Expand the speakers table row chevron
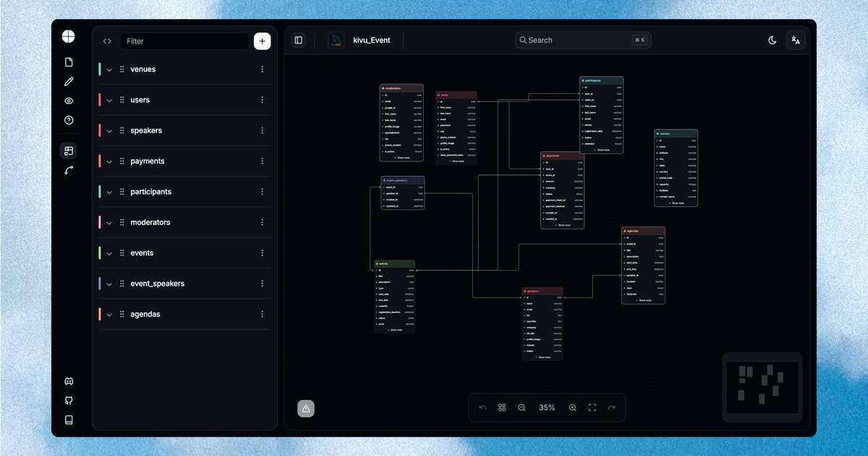Screen dimensions: 868x456 tap(109, 131)
